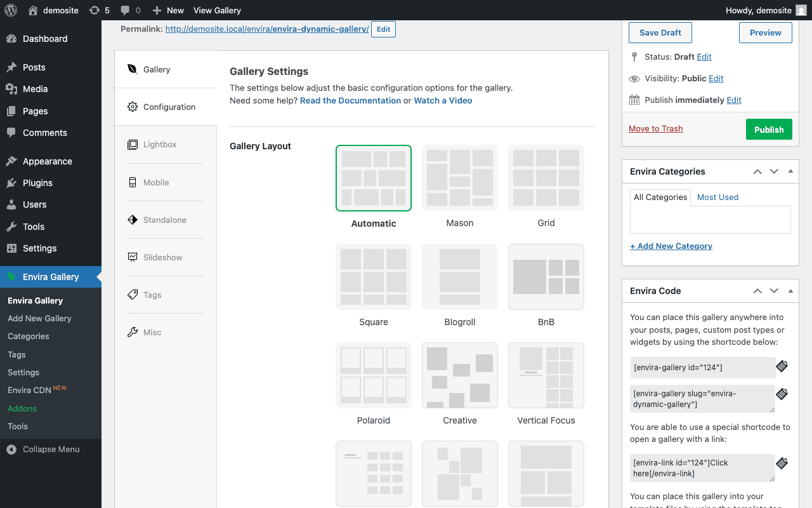
Task: Click the demosite user avatar
Action: point(802,10)
